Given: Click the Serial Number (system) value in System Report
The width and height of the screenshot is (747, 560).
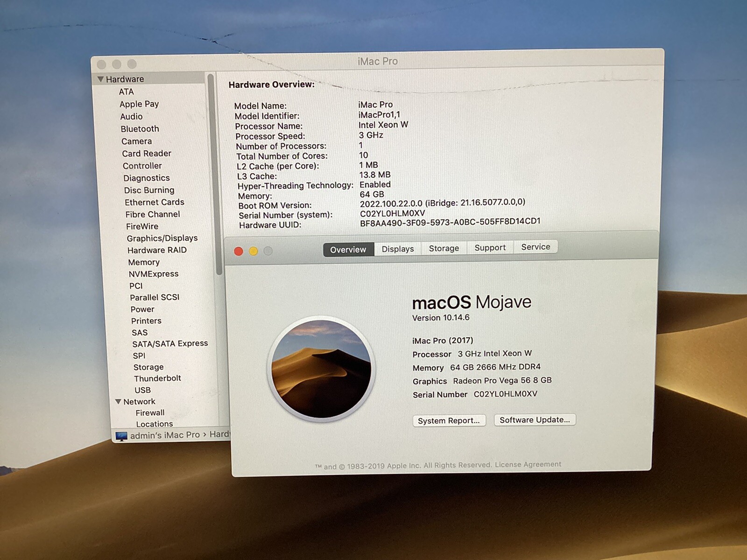Looking at the screenshot, I should coord(393,213).
